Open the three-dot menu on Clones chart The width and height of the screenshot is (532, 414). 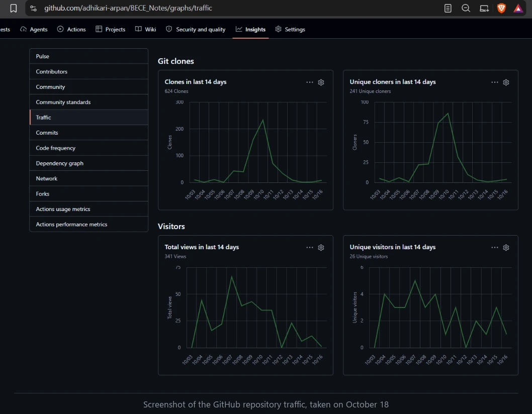coord(310,82)
